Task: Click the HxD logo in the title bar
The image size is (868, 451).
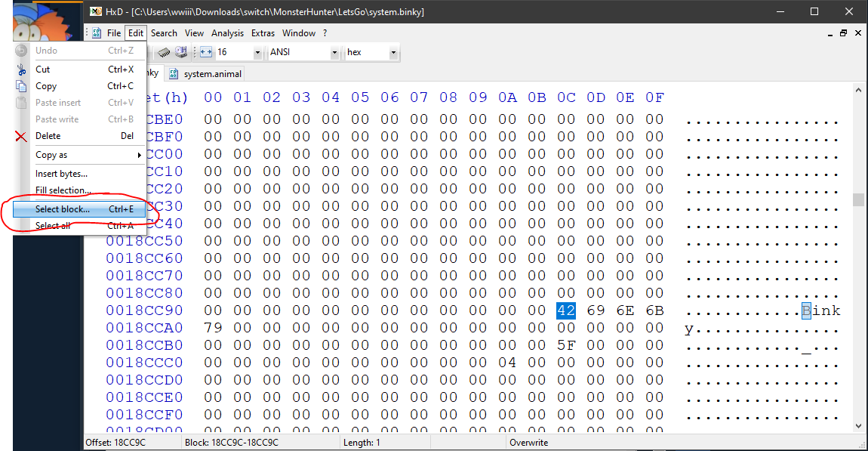Action: [x=96, y=11]
